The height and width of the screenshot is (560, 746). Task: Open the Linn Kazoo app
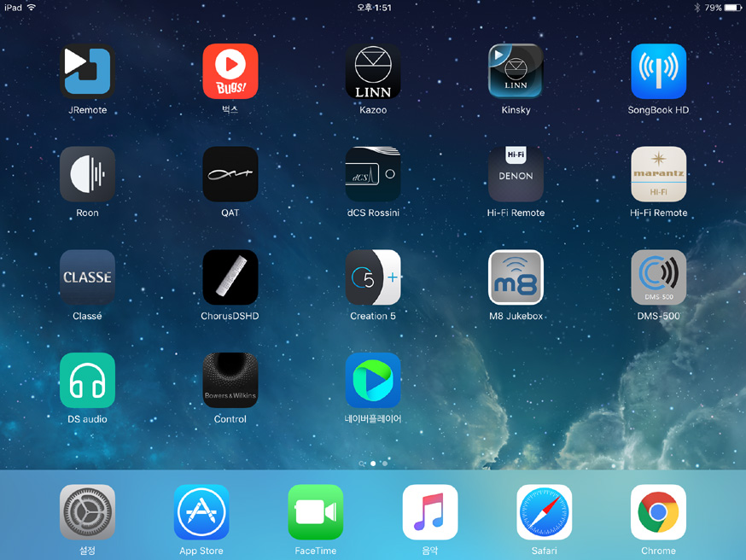click(x=373, y=71)
